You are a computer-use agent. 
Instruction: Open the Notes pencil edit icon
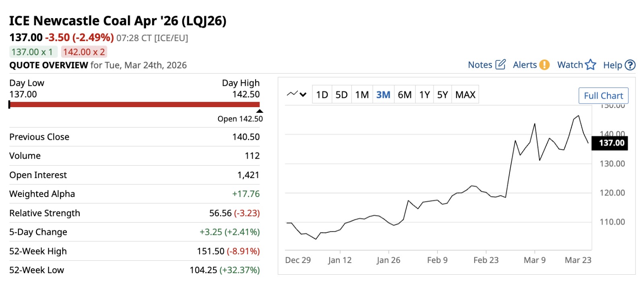click(x=500, y=64)
